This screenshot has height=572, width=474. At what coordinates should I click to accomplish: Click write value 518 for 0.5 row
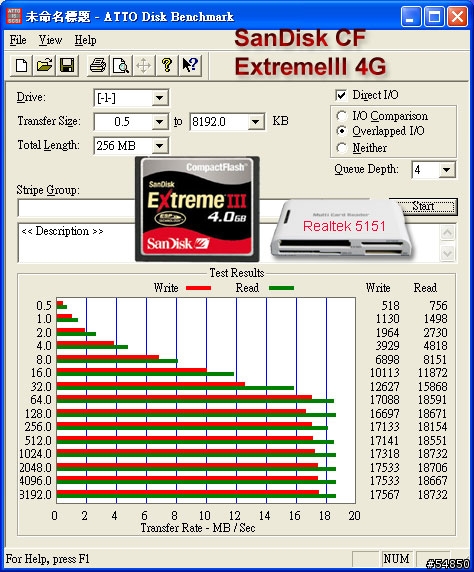click(x=390, y=305)
